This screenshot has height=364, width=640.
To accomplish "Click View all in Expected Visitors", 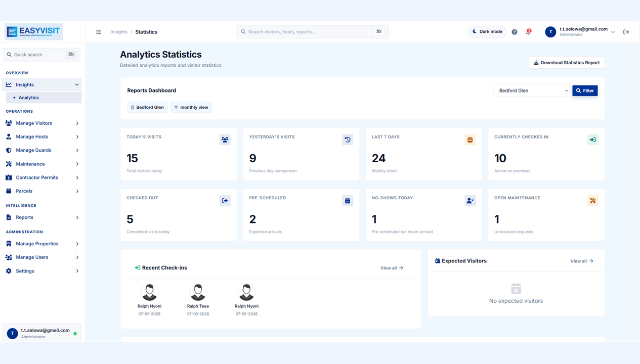I will pos(582,261).
